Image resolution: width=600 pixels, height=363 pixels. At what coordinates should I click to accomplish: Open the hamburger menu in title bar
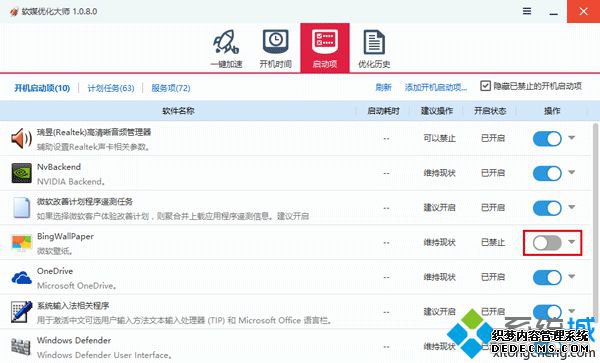tap(527, 11)
